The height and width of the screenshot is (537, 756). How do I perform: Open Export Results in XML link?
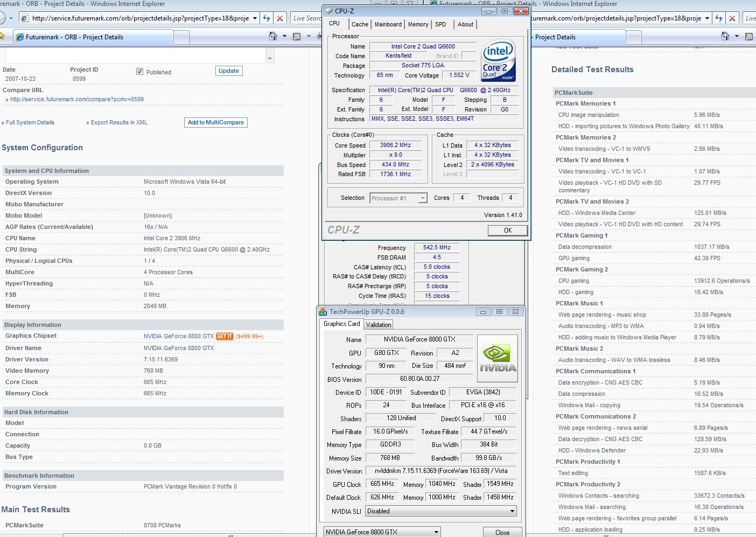[x=119, y=122]
